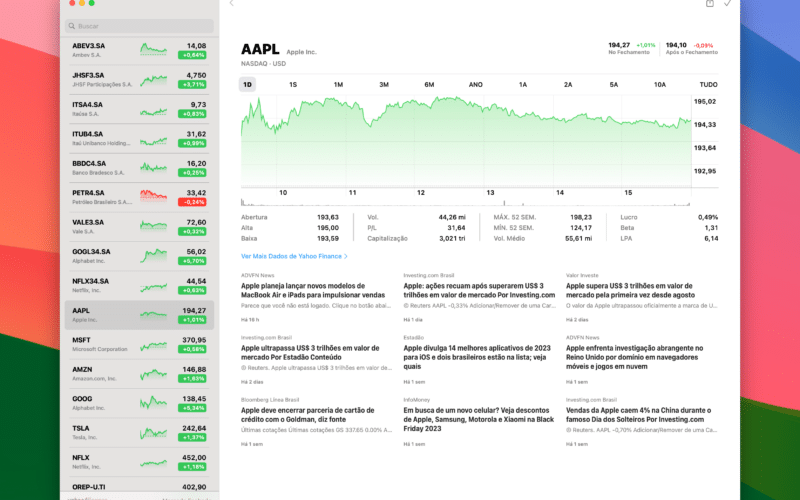Click the Após o Fechamento price 194,10
This screenshot has height=500, width=800.
click(x=676, y=45)
